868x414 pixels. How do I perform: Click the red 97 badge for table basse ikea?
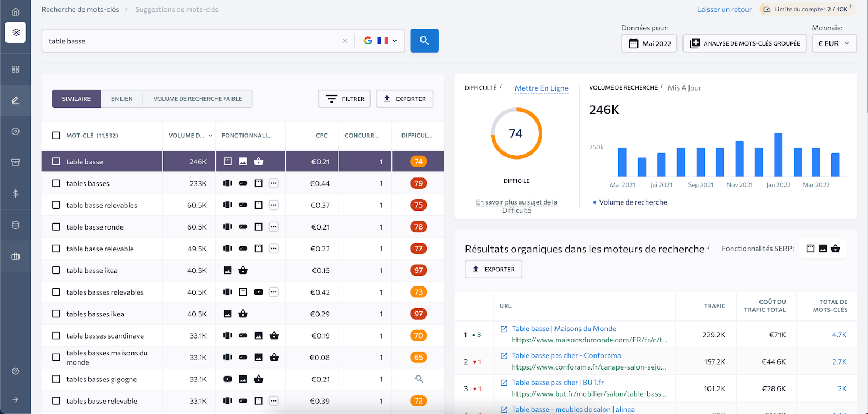pyautogui.click(x=418, y=270)
